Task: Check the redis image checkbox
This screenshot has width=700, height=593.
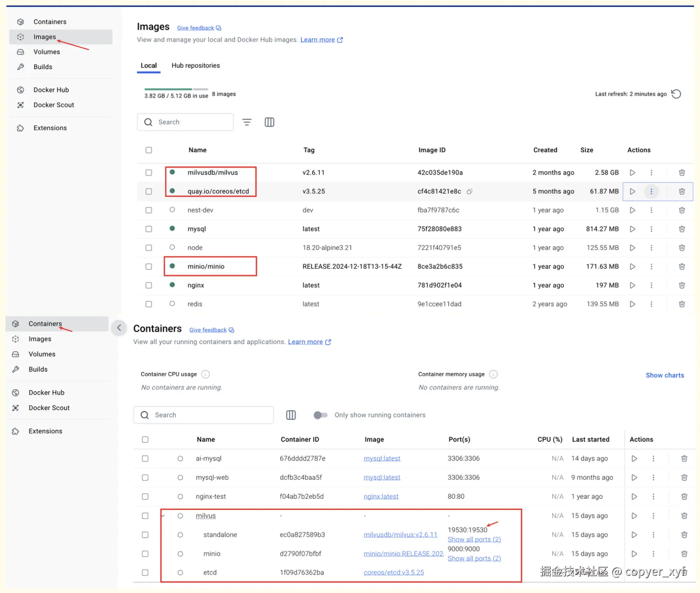Action: pos(148,304)
